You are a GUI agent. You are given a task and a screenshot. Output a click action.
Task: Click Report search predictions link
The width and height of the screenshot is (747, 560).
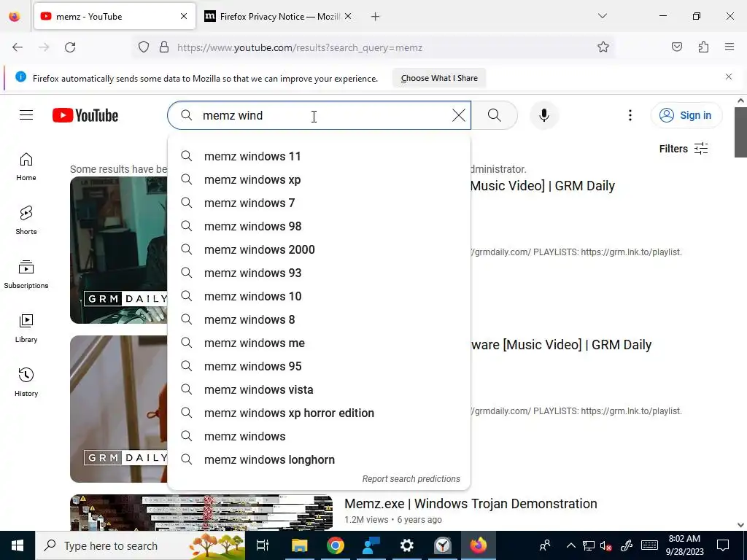411,479
